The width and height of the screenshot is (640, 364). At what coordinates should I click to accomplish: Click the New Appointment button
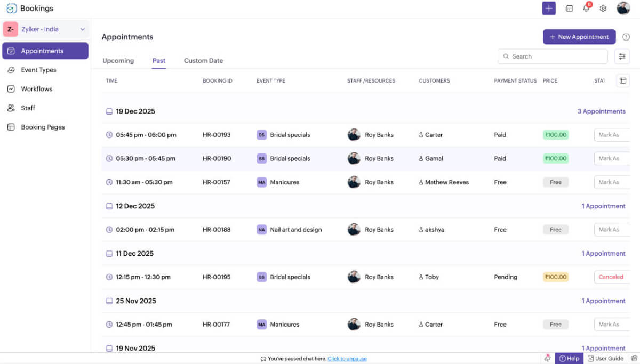tap(579, 37)
